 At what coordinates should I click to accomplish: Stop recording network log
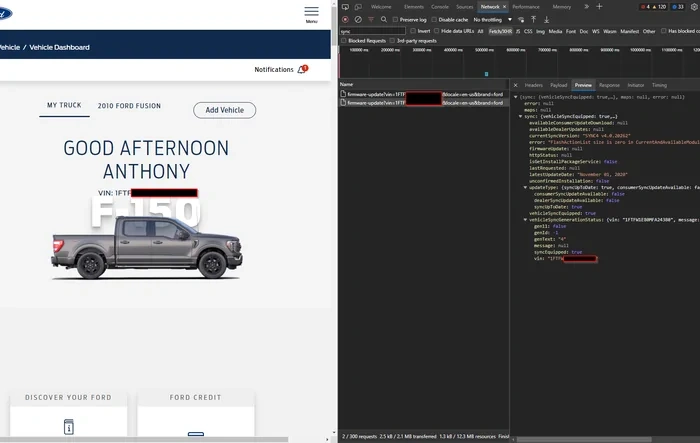click(345, 19)
